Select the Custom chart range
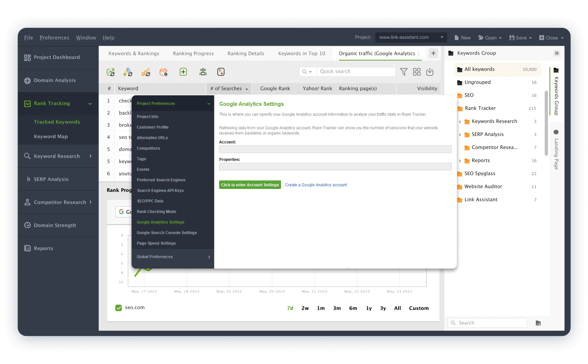 point(419,308)
